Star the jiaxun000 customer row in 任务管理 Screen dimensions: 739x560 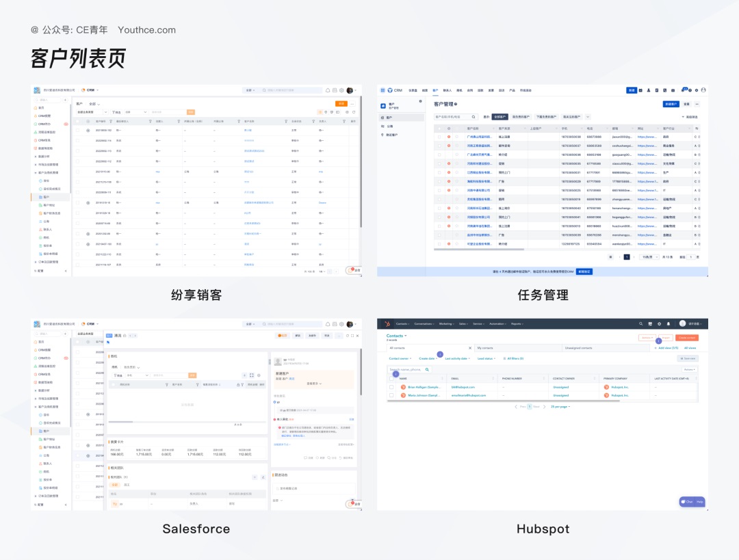pyautogui.click(x=456, y=137)
